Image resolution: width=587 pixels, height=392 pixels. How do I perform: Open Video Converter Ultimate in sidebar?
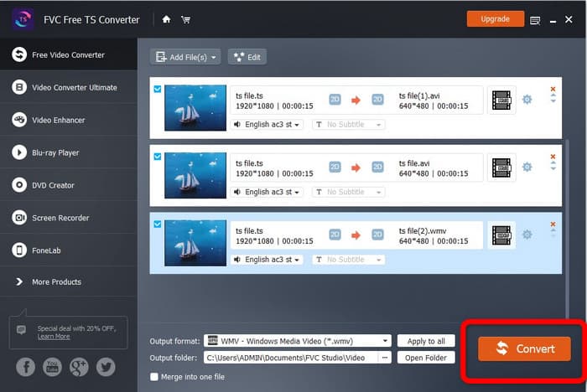click(69, 87)
